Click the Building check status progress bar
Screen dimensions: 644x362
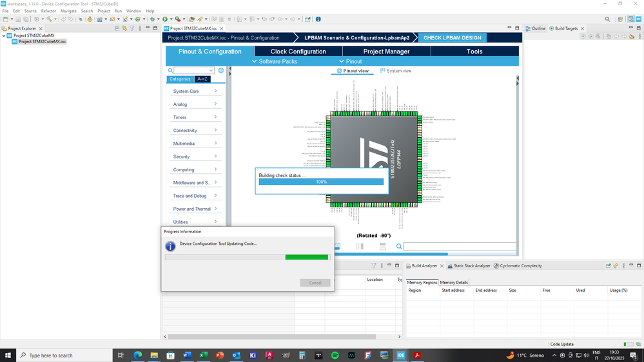click(321, 182)
